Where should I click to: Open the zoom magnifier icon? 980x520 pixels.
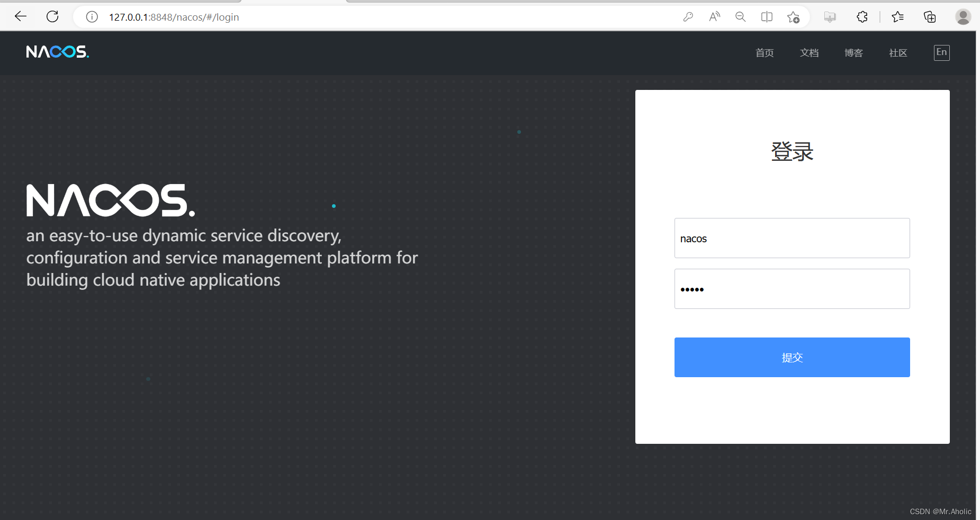tap(740, 17)
